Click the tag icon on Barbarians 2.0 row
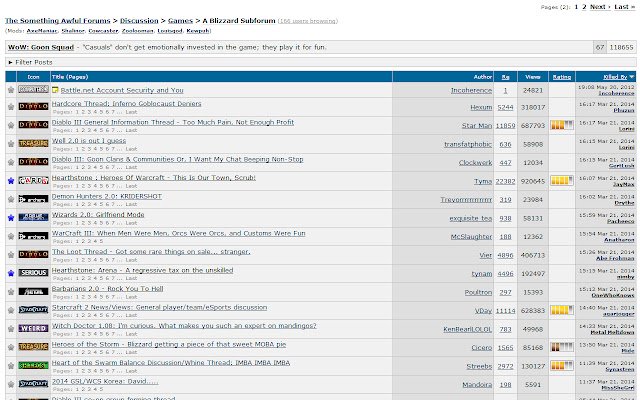This screenshot has height=400, width=640. click(33, 291)
